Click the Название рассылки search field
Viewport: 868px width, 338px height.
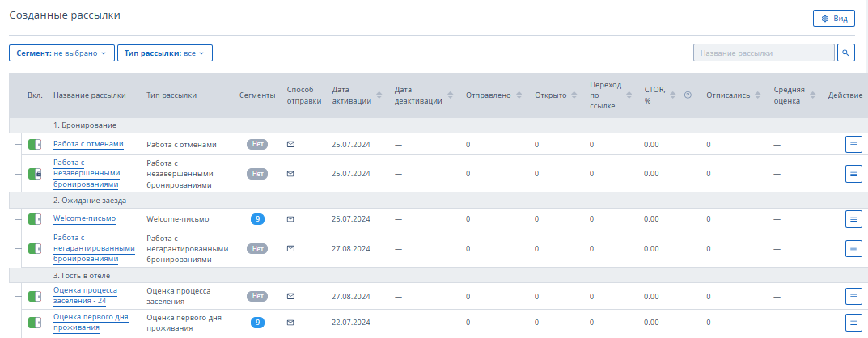click(764, 53)
